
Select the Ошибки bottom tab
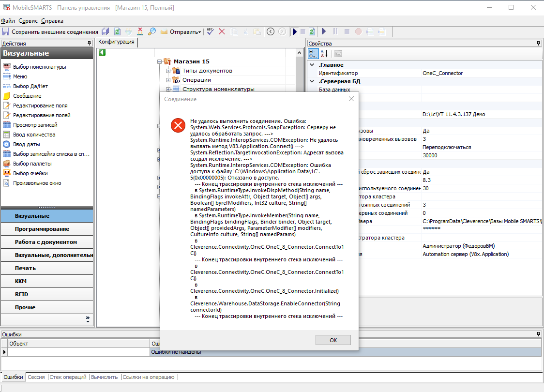click(x=13, y=377)
